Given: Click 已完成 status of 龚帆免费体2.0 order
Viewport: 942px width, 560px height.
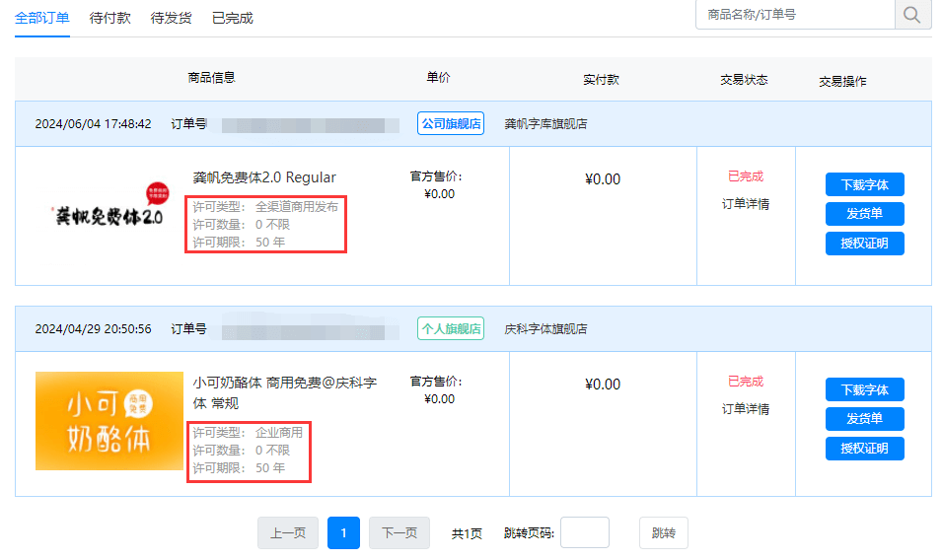Looking at the screenshot, I should (x=746, y=176).
